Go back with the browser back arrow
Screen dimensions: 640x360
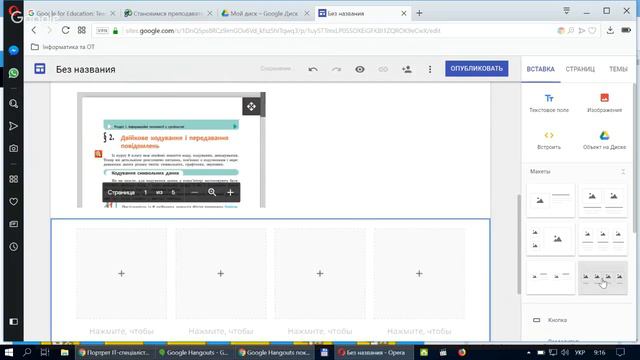coord(34,30)
